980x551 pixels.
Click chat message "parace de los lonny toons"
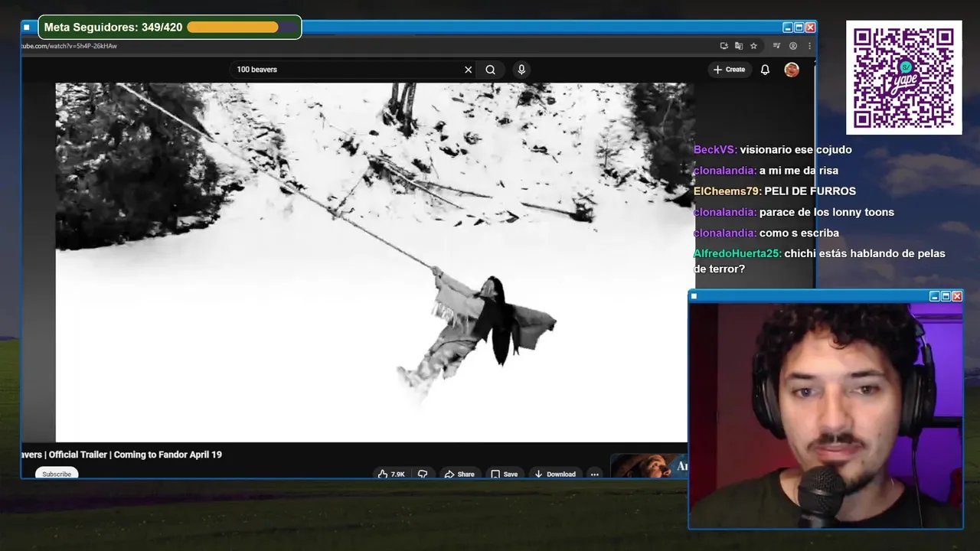click(827, 212)
